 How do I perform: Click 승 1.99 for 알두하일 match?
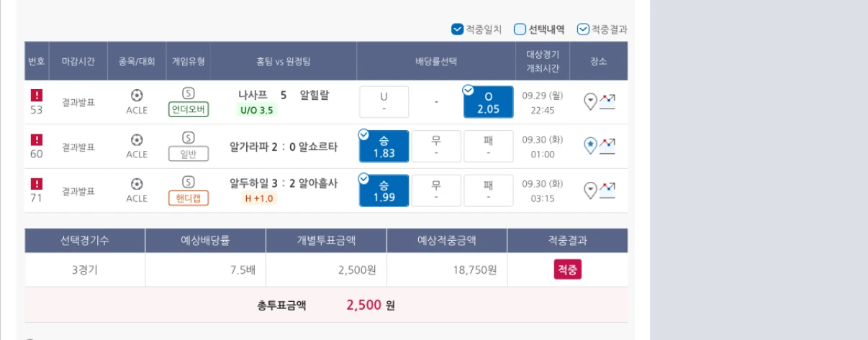pyautogui.click(x=384, y=190)
